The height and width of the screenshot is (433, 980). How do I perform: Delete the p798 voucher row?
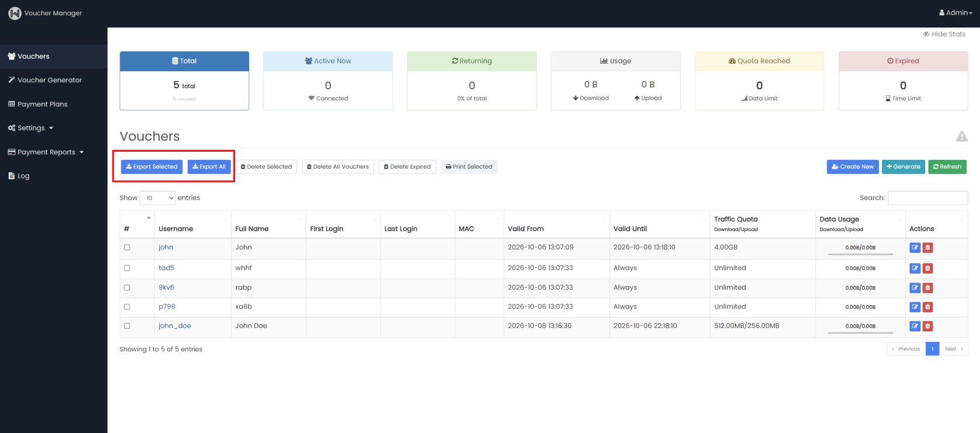click(x=928, y=307)
